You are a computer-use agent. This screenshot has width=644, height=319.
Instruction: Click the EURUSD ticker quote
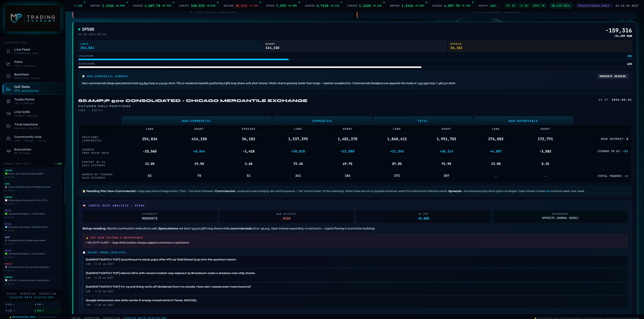tap(365, 6)
